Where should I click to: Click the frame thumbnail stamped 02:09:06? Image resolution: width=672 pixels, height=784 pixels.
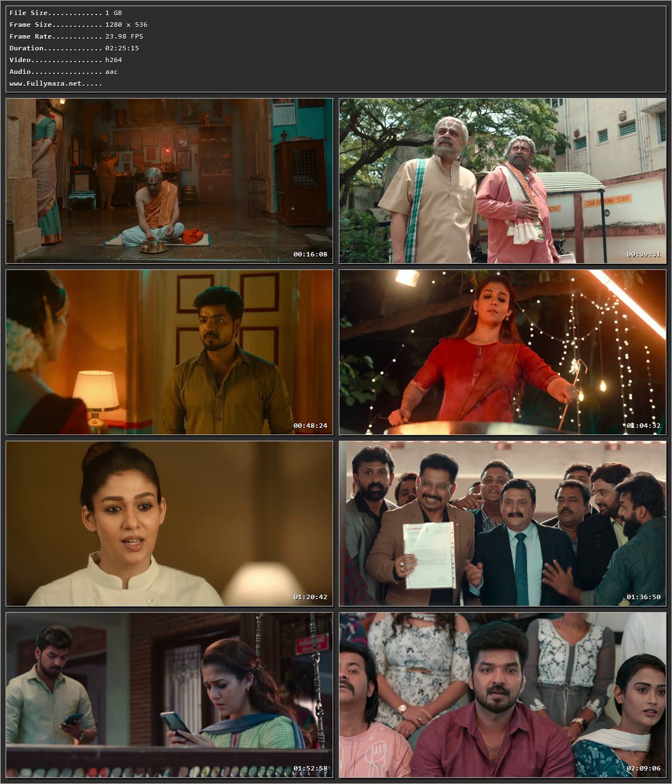[x=503, y=695]
